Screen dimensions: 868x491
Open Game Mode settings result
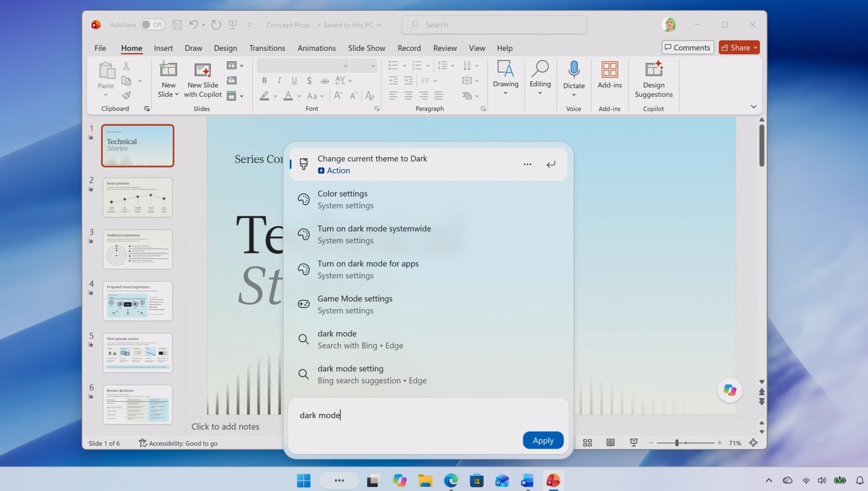429,304
